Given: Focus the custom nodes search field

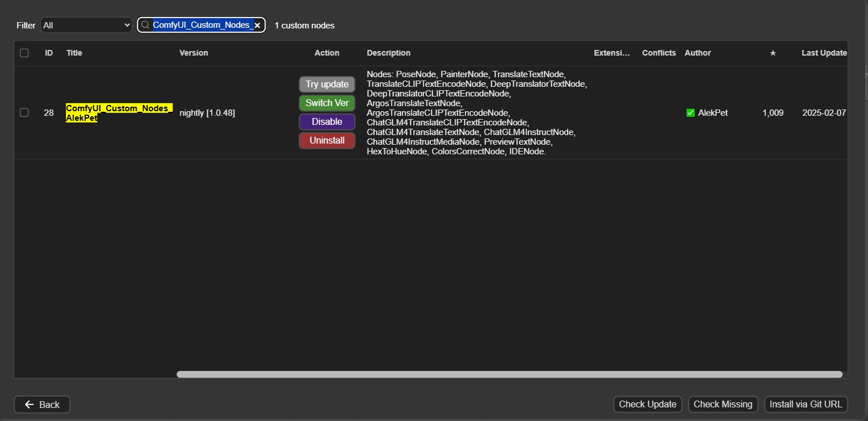Looking at the screenshot, I should tap(202, 25).
